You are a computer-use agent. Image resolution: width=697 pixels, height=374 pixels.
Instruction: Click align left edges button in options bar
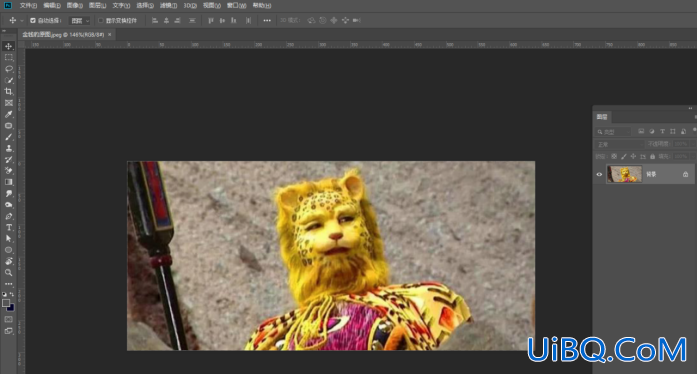click(155, 20)
